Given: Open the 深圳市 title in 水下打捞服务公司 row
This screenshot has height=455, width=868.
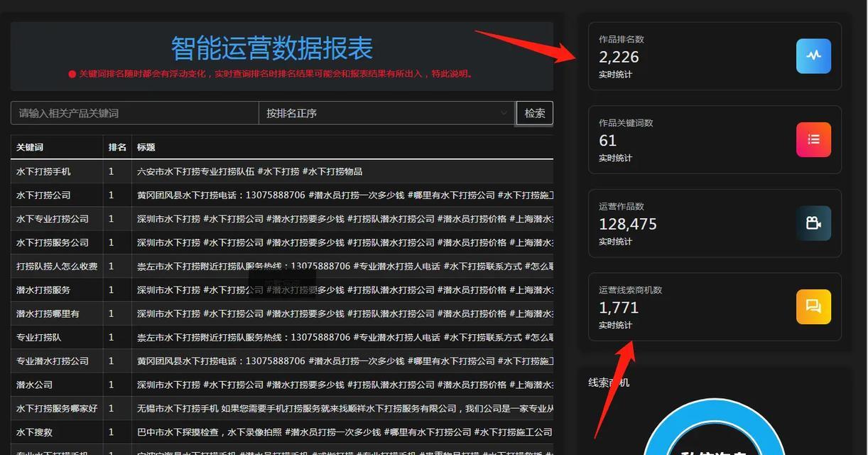Looking at the screenshot, I should pos(345,242).
